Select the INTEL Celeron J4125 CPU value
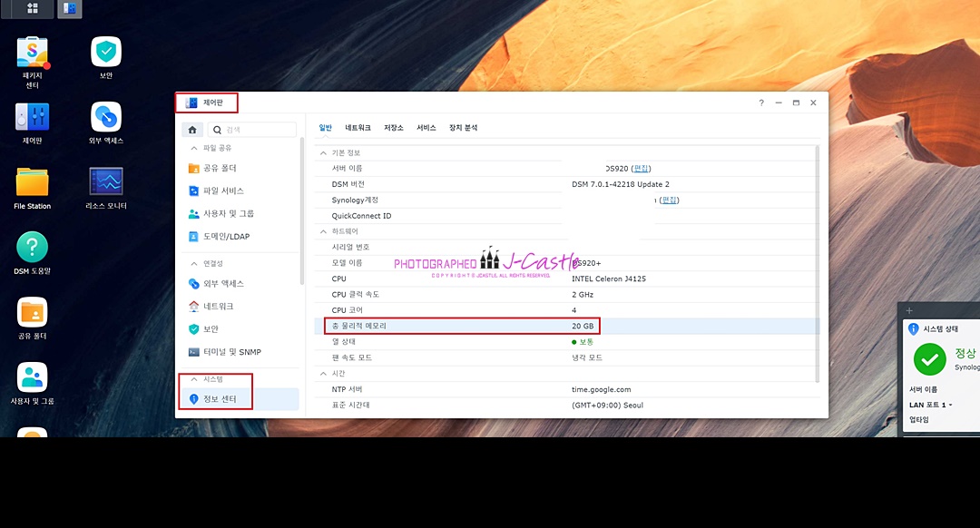This screenshot has width=980, height=528. 609,279
